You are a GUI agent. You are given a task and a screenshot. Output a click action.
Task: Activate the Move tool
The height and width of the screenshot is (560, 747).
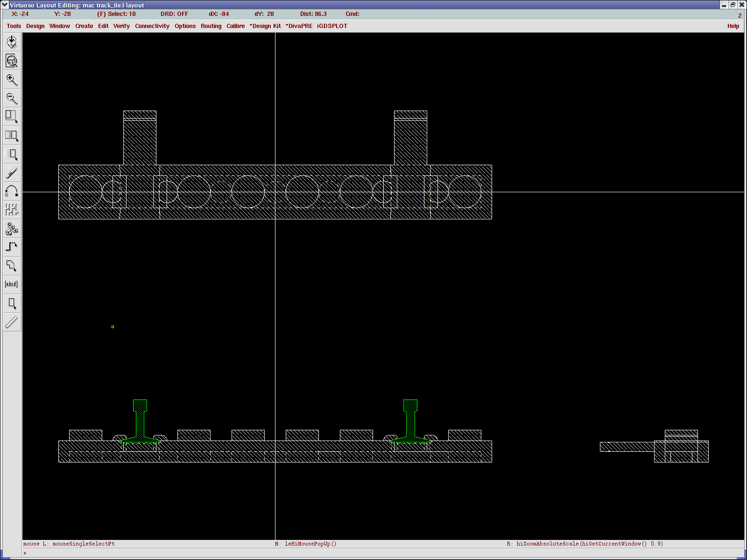[x=12, y=154]
